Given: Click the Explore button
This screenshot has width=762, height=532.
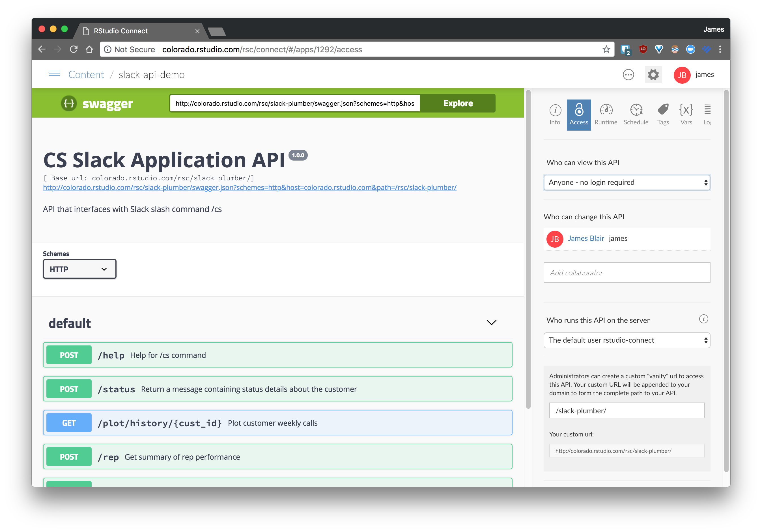Looking at the screenshot, I should [458, 103].
